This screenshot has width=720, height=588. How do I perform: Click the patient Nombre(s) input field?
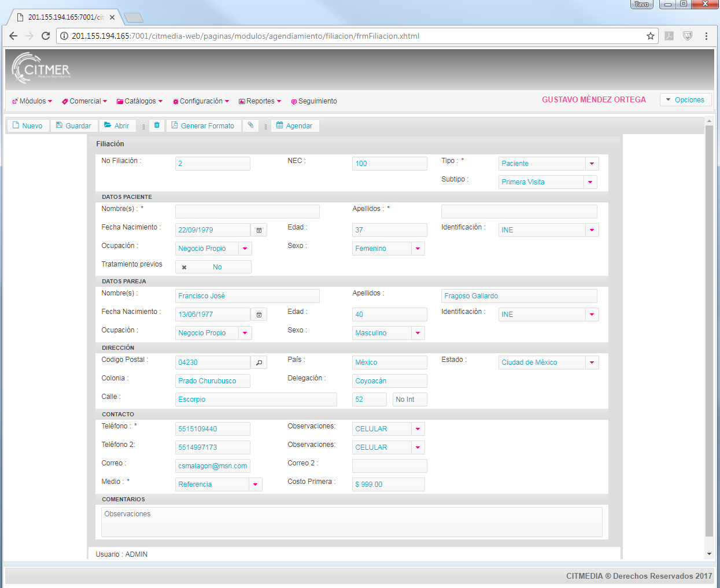click(x=248, y=212)
